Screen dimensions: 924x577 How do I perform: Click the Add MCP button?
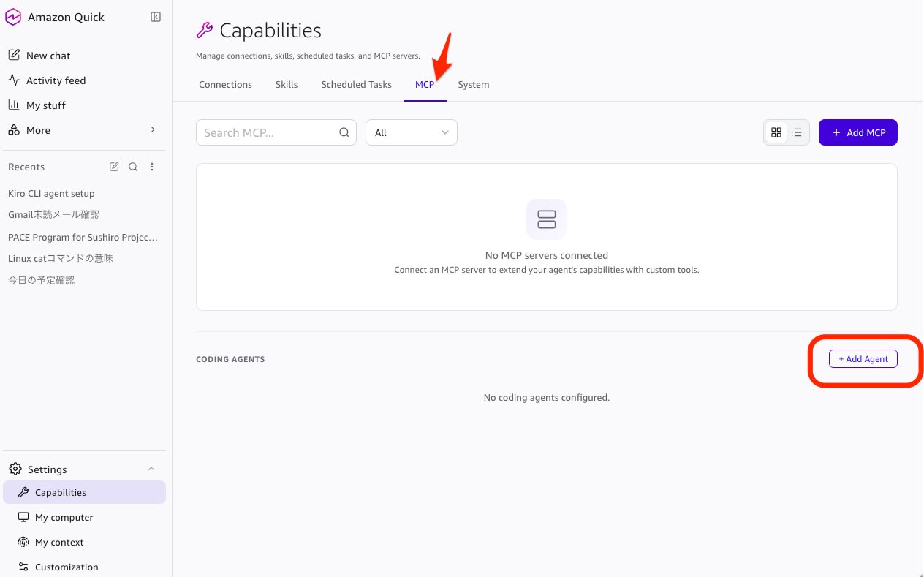coord(858,132)
